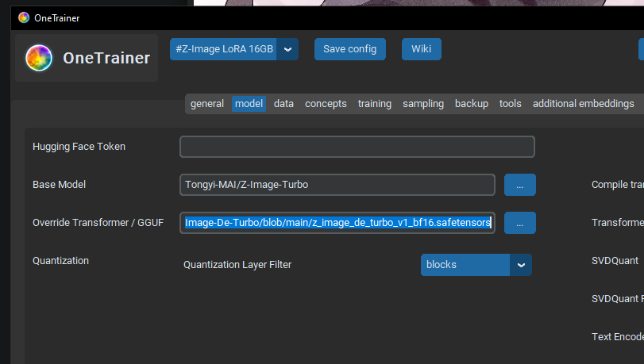Click the Override Transformer / GGUF label
The height and width of the screenshot is (364, 644).
98,223
